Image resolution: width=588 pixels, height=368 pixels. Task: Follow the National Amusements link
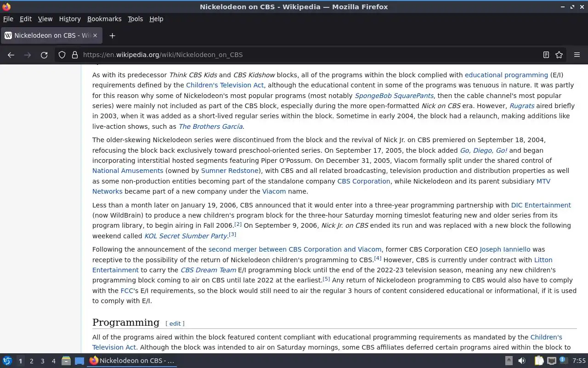click(128, 171)
